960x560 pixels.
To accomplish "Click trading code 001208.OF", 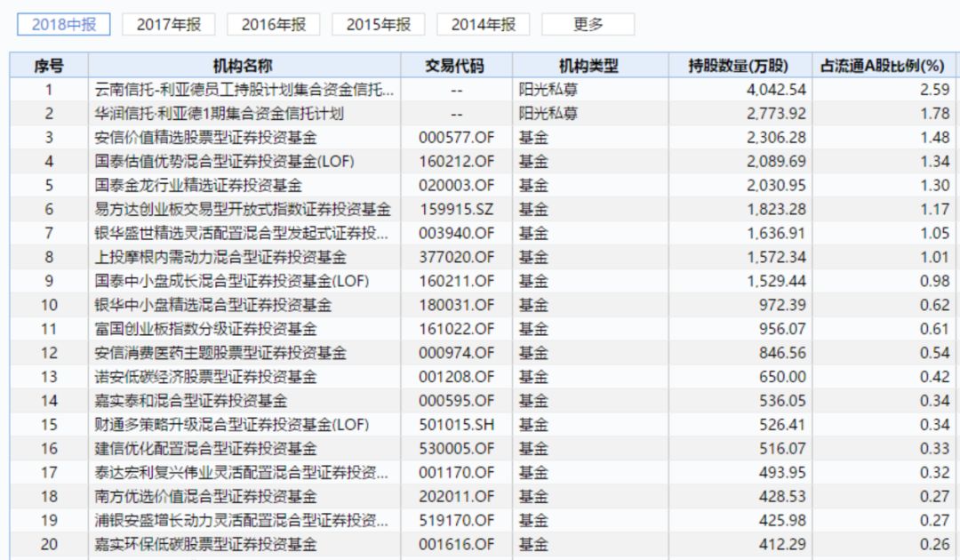I will click(456, 376).
